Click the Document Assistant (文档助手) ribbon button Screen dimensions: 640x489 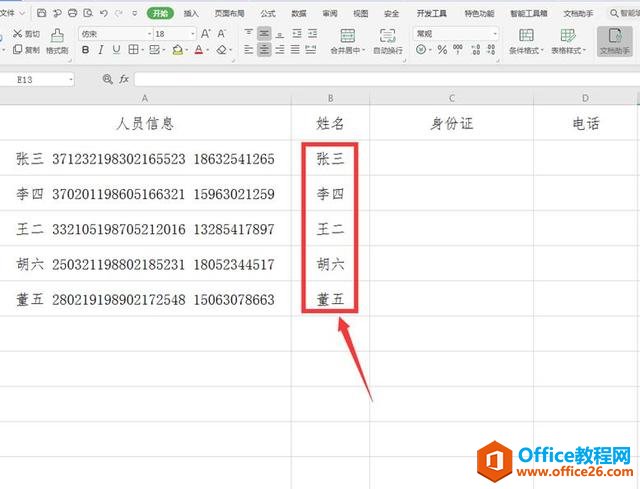click(x=615, y=41)
